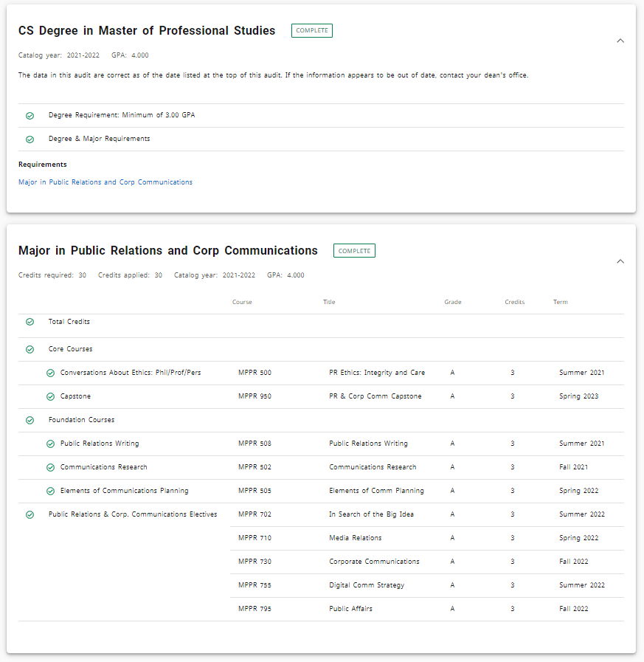
Task: Click course code MPPR 950
Action: point(255,396)
